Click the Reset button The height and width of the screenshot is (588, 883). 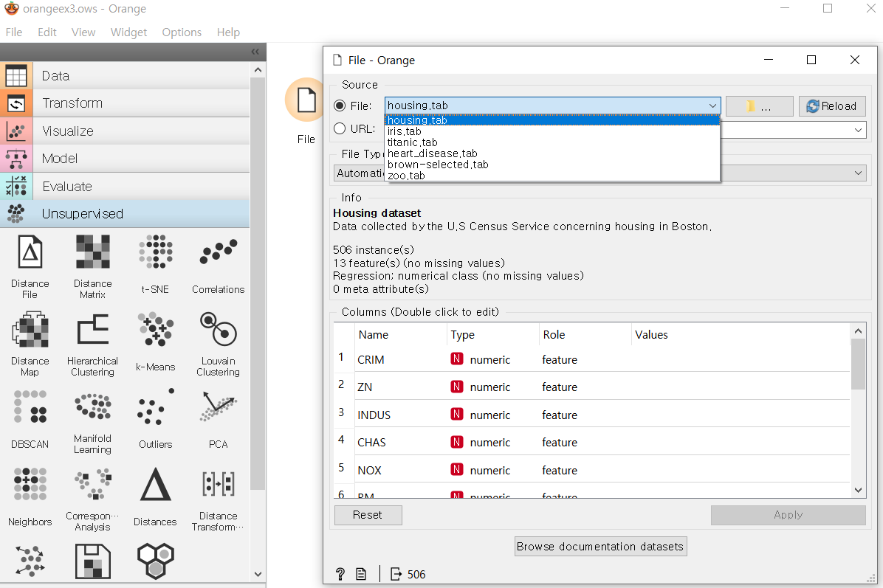pyautogui.click(x=368, y=515)
